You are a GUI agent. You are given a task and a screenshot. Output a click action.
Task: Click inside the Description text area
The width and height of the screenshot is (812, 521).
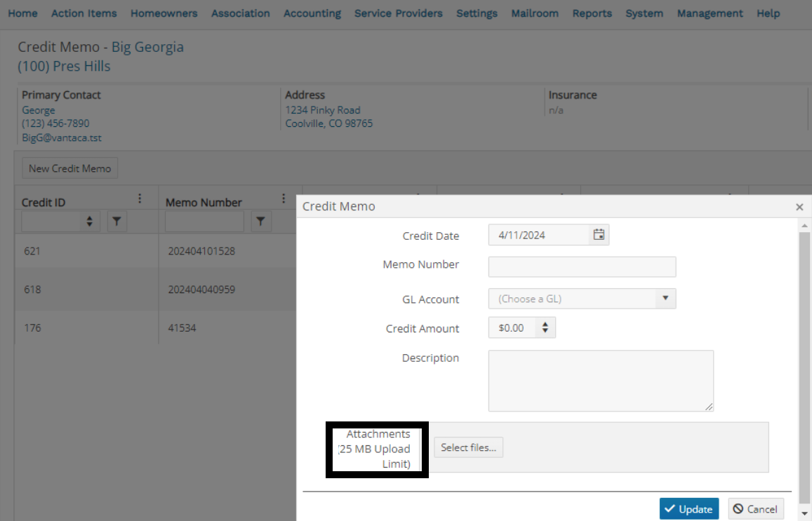[601, 381]
